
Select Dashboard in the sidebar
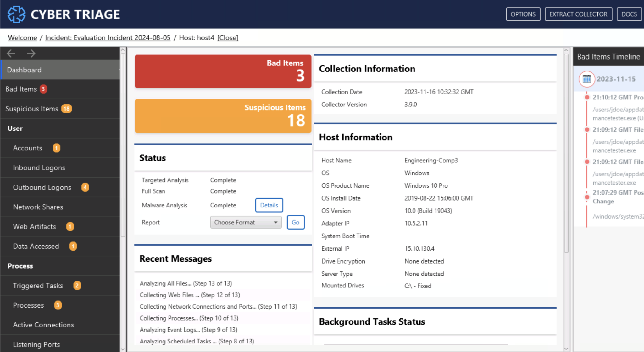coord(25,70)
